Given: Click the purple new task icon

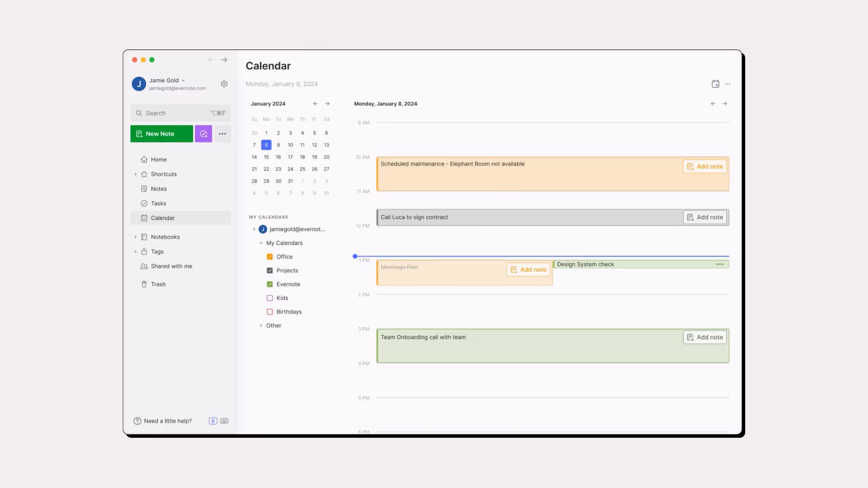Looking at the screenshot, I should (x=203, y=134).
